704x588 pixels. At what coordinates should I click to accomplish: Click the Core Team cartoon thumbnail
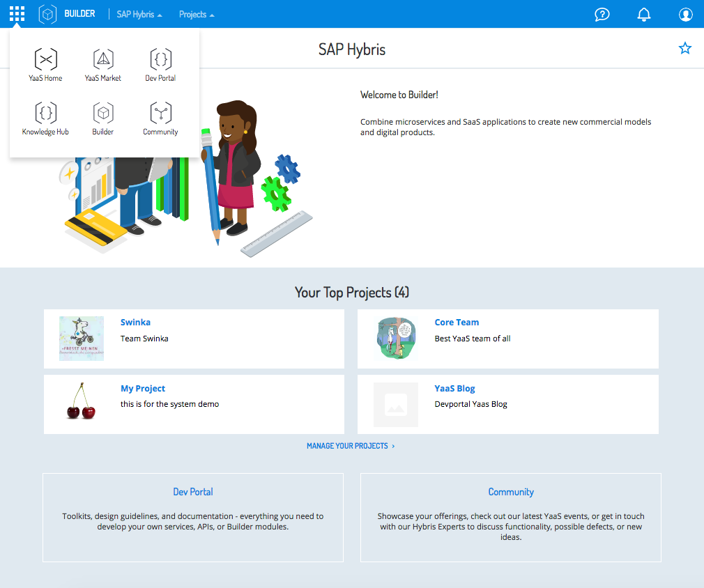pyautogui.click(x=395, y=339)
